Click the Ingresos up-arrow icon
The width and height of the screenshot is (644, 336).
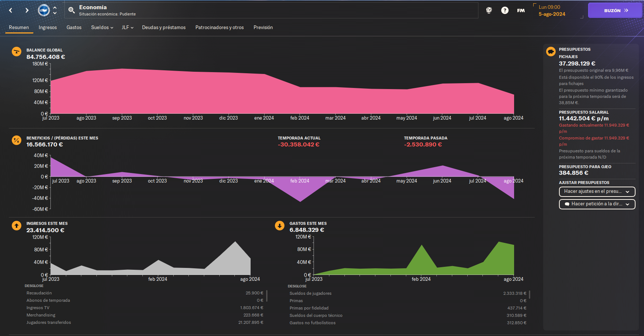17,226
